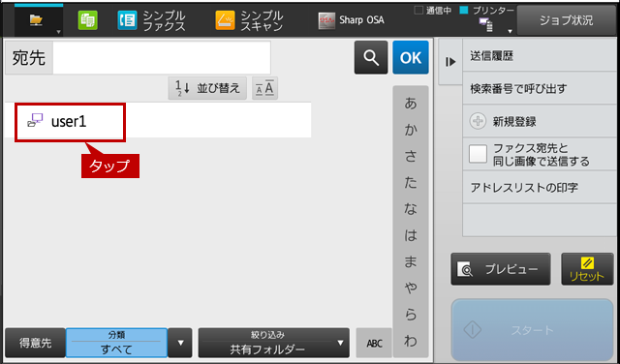Jump to ま in the index bar
The width and height of the screenshot is (620, 364).
pos(411,262)
